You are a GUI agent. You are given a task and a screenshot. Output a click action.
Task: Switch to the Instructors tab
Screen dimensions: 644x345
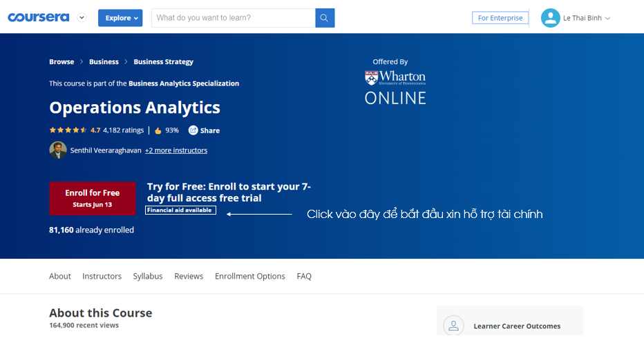(x=102, y=276)
